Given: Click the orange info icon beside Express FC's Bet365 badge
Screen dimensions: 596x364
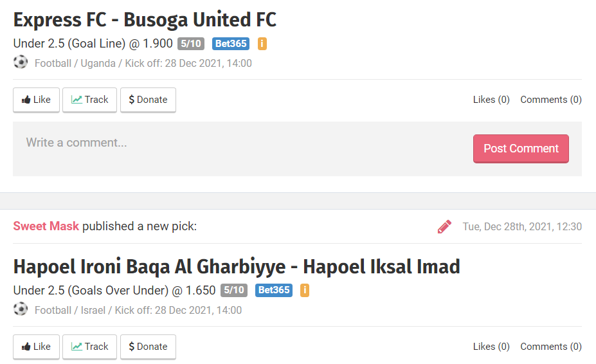Looking at the screenshot, I should click(262, 44).
